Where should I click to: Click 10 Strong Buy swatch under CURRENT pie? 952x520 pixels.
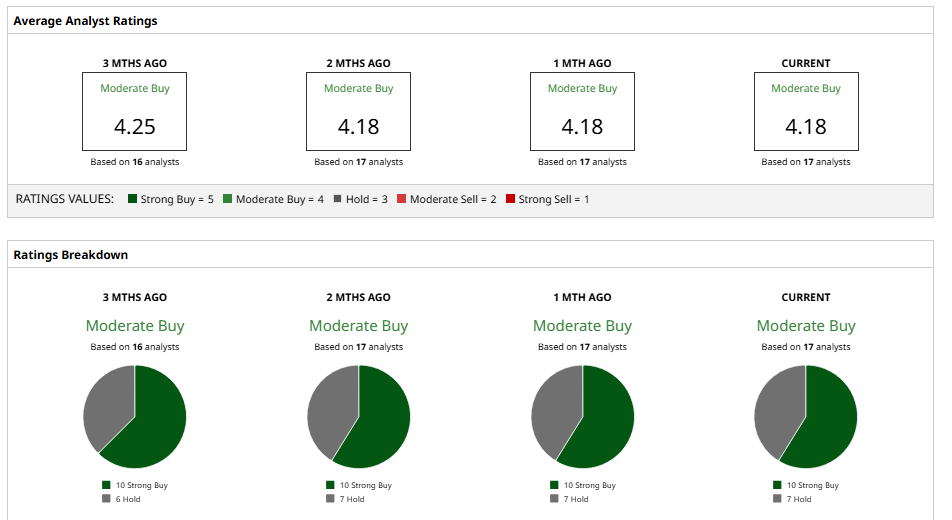coord(778,485)
